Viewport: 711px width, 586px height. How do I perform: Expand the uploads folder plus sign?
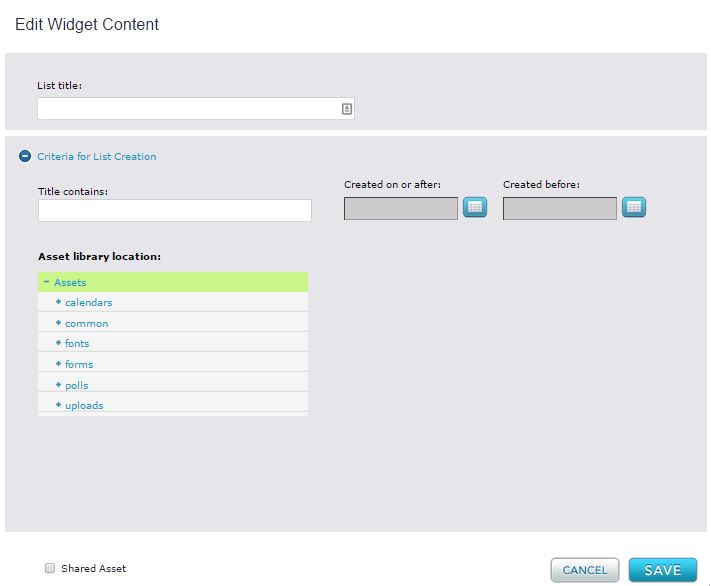coord(58,405)
